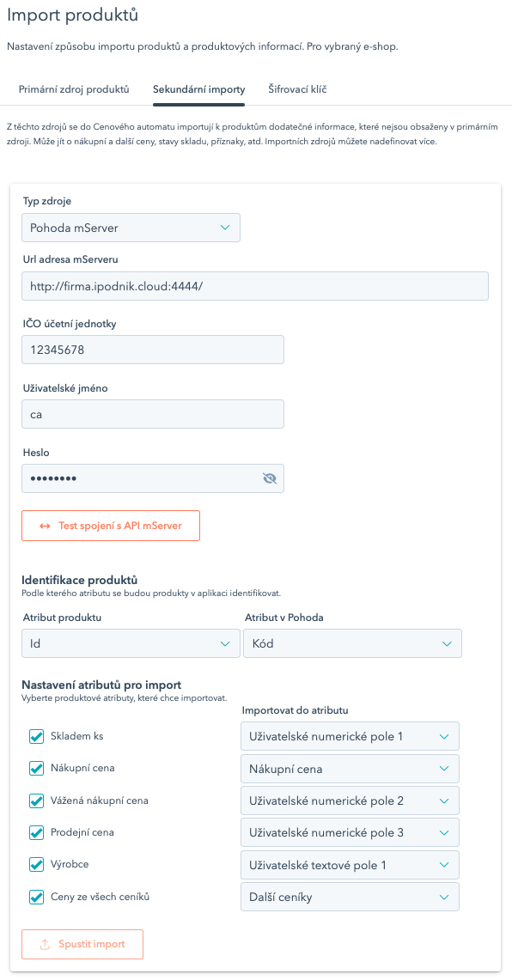Expand the Další ceníky mapping dropdown
The width and height of the screenshot is (512, 980).
tap(349, 896)
